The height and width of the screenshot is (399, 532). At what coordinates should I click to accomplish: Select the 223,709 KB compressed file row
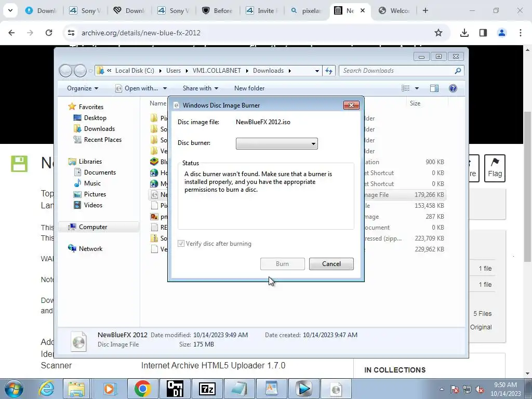pyautogui.click(x=298, y=238)
